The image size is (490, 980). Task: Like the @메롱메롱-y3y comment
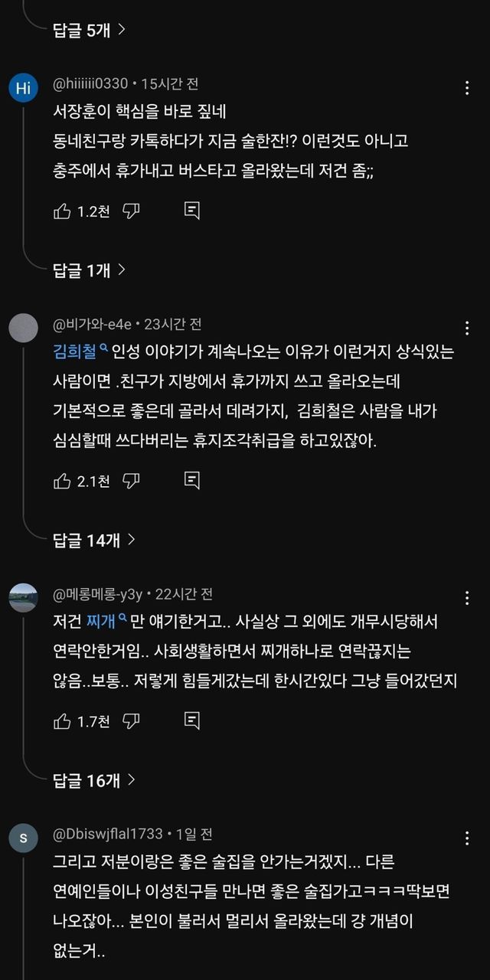62,720
